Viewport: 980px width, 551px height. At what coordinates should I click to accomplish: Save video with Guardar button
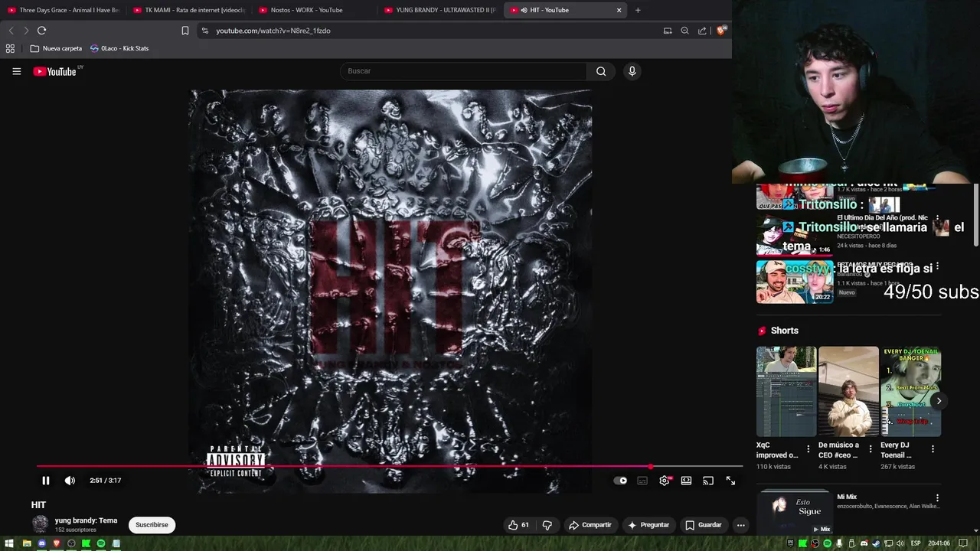point(704,525)
